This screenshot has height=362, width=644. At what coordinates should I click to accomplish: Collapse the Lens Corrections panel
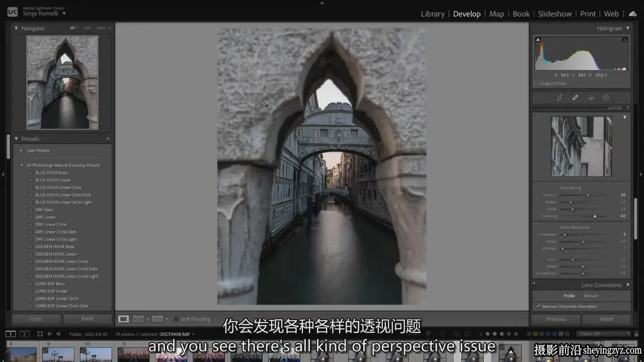tap(627, 285)
